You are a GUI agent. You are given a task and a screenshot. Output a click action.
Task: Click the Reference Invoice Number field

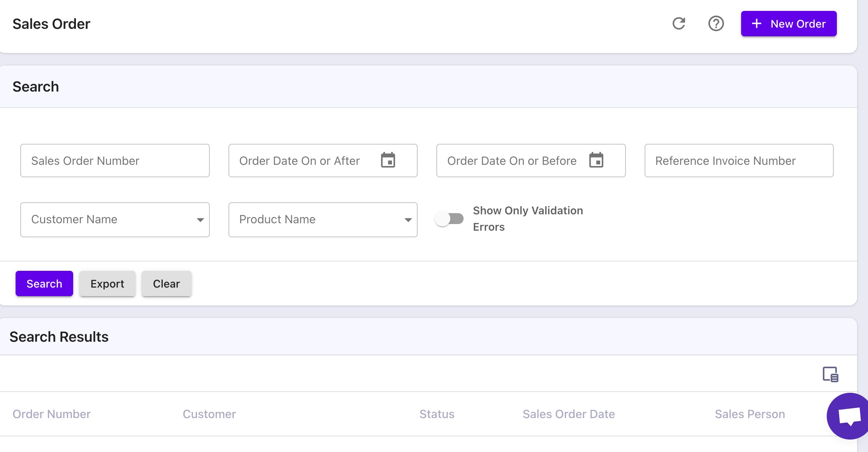(739, 161)
